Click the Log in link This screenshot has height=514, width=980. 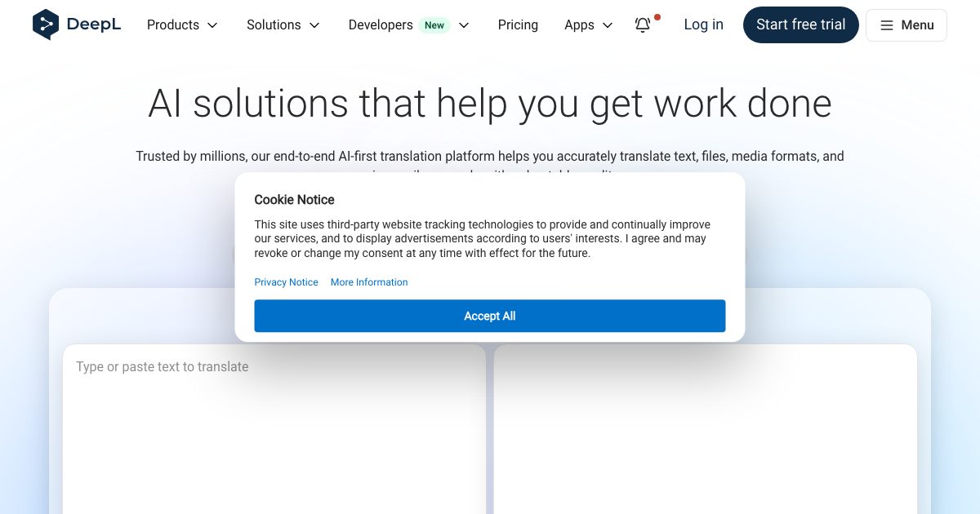[x=703, y=24]
